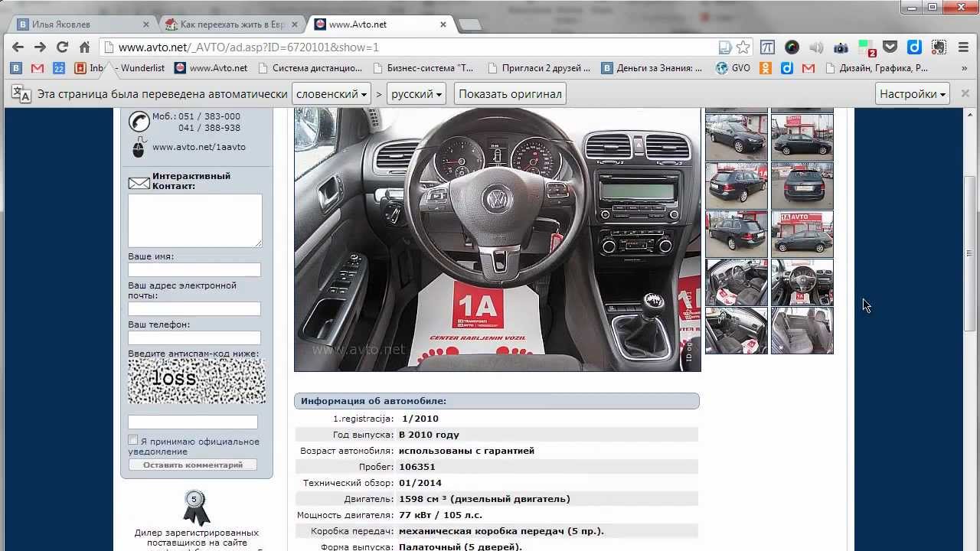Screen dimensions: 980x551
Task: Show hidden bookmarks chevron
Action: pyautogui.click(x=964, y=68)
